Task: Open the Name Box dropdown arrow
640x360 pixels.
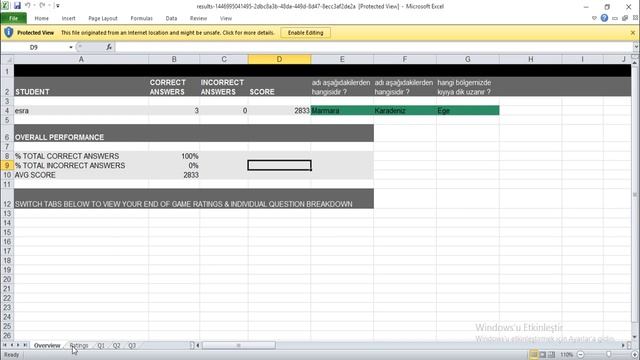Action: 71,47
